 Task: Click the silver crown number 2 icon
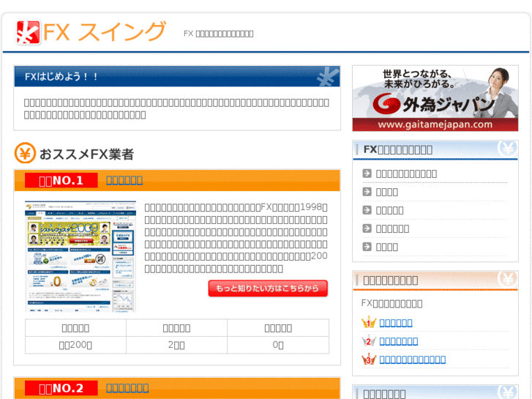tap(369, 340)
